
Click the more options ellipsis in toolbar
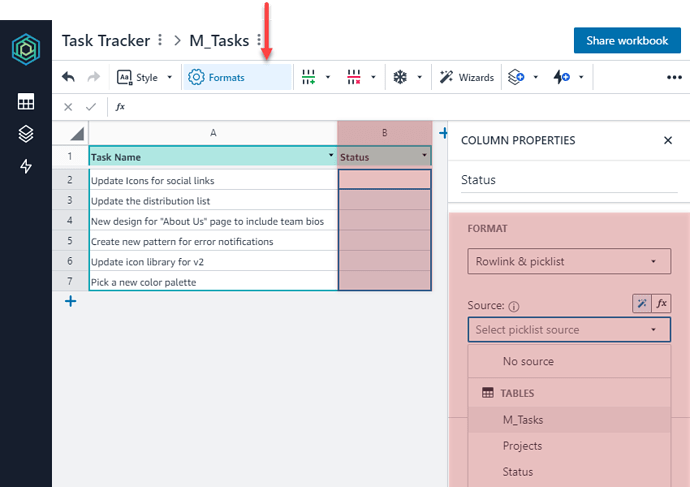[674, 77]
